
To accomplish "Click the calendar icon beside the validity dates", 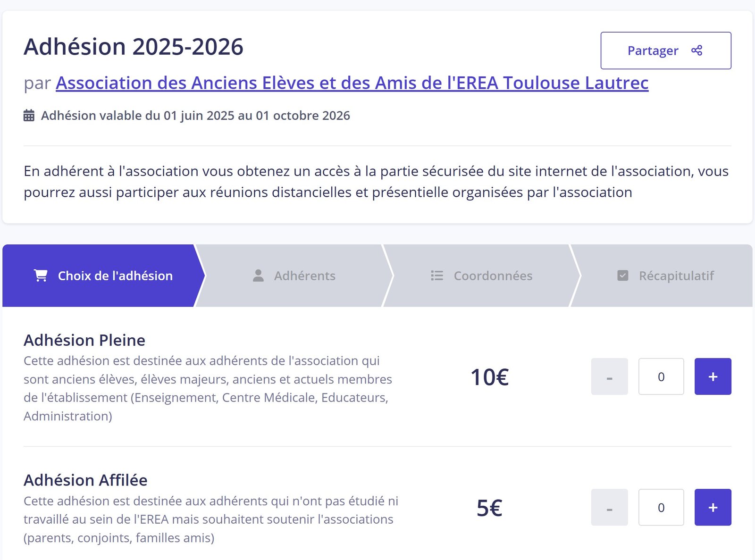I will pos(29,116).
